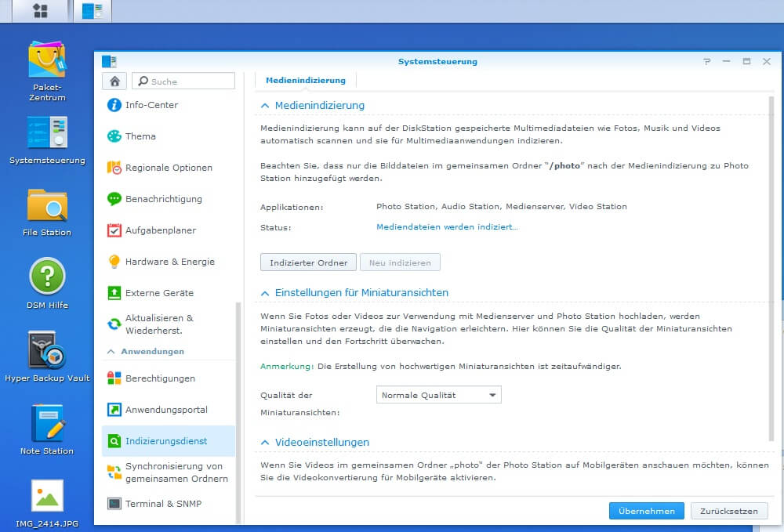Collapse Einstellungen für Miniaturansichten section
This screenshot has height=532, width=784.
click(x=265, y=293)
